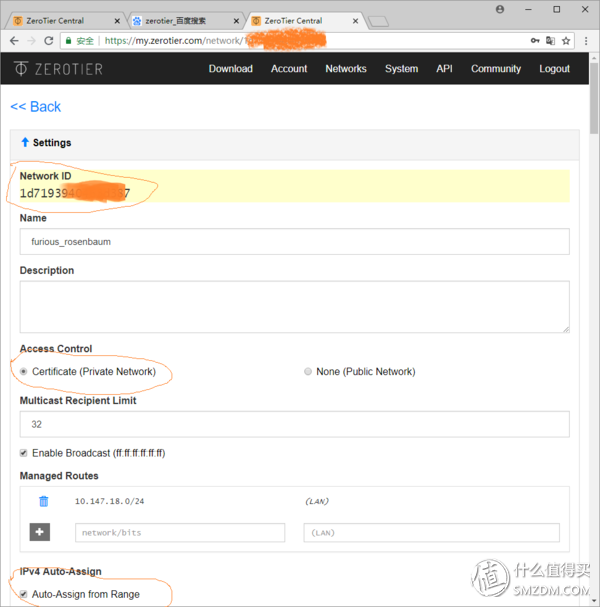Click the page vertical scrollbar thumb
Viewport: 600px width, 607px height.
(x=594, y=99)
